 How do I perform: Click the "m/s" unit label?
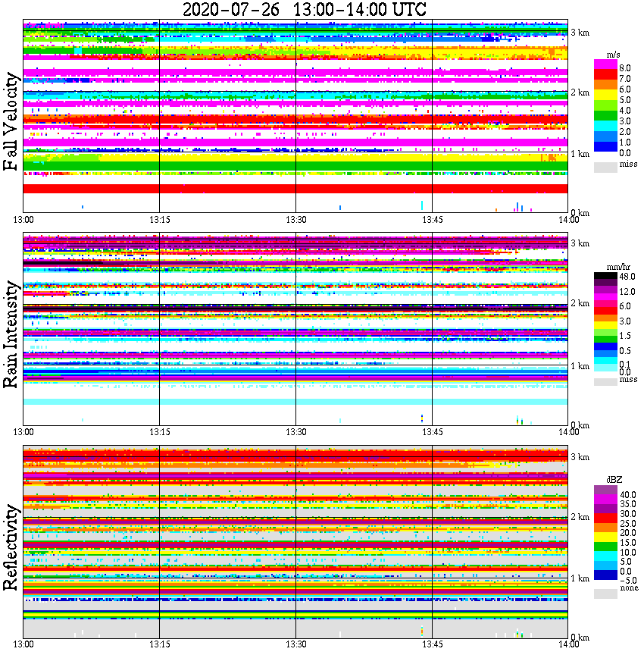tap(613, 55)
